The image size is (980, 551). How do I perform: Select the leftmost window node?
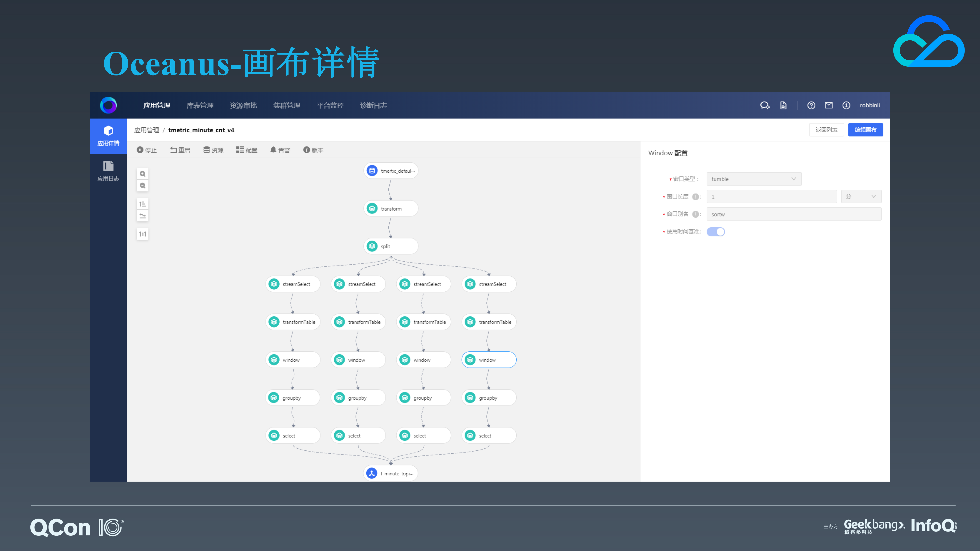tap(293, 360)
